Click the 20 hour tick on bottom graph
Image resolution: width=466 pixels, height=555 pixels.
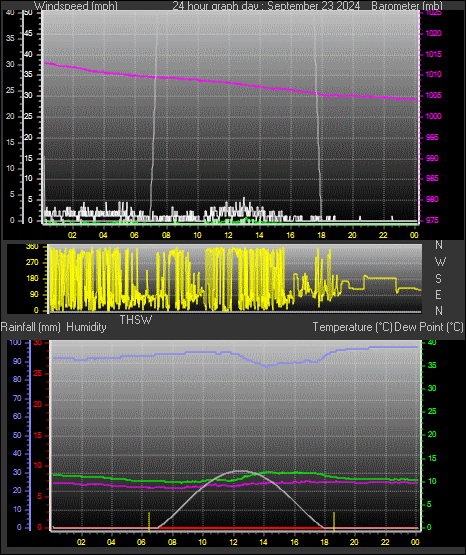(x=354, y=542)
